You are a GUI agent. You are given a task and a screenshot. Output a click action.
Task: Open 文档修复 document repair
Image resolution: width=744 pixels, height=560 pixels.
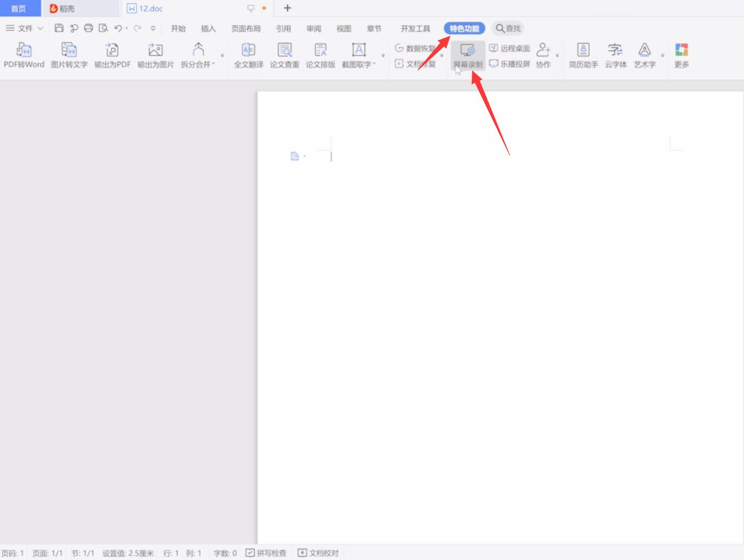(x=415, y=64)
